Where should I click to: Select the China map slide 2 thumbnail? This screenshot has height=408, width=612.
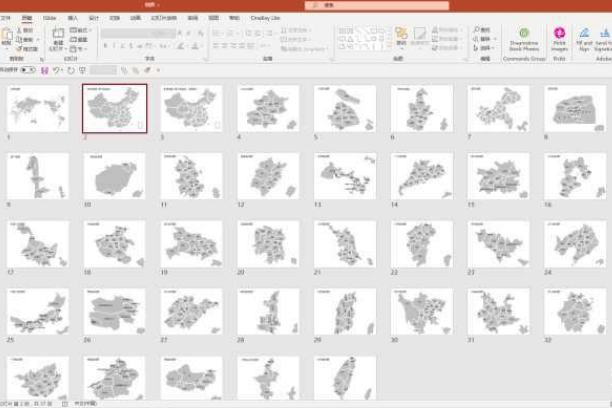coord(114,107)
